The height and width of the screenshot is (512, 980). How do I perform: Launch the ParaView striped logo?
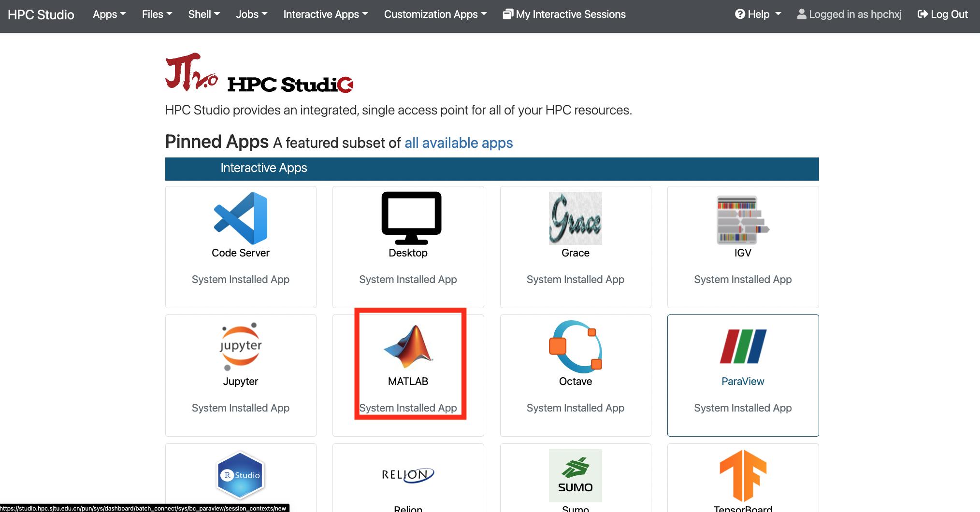(x=743, y=346)
